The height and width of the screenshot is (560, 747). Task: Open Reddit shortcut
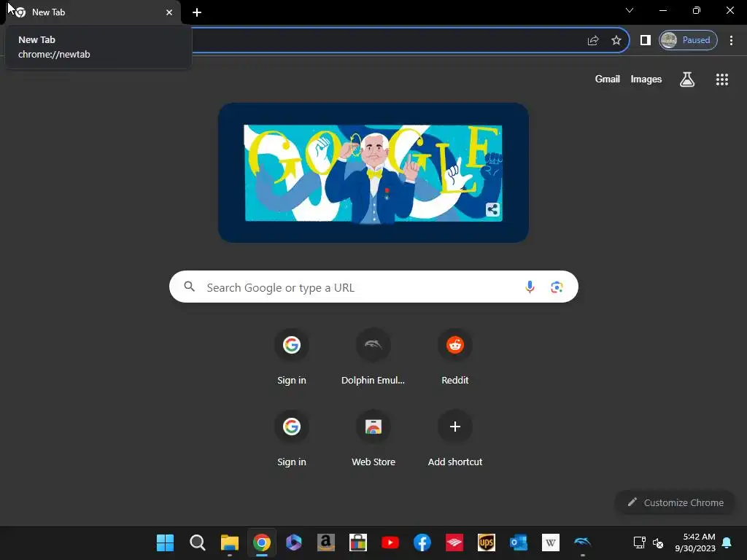click(x=455, y=356)
